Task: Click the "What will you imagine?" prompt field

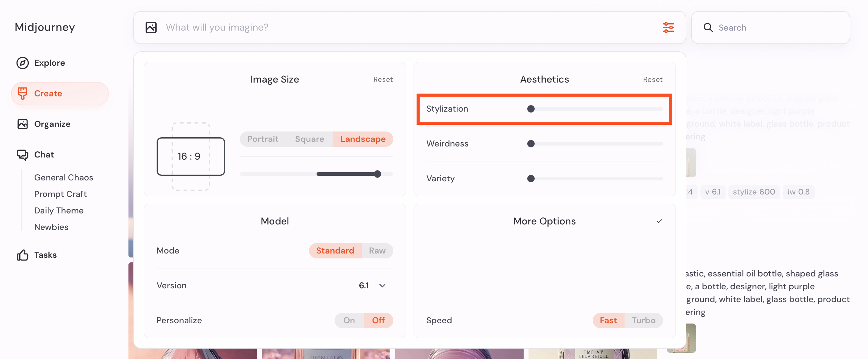Action: click(x=404, y=27)
